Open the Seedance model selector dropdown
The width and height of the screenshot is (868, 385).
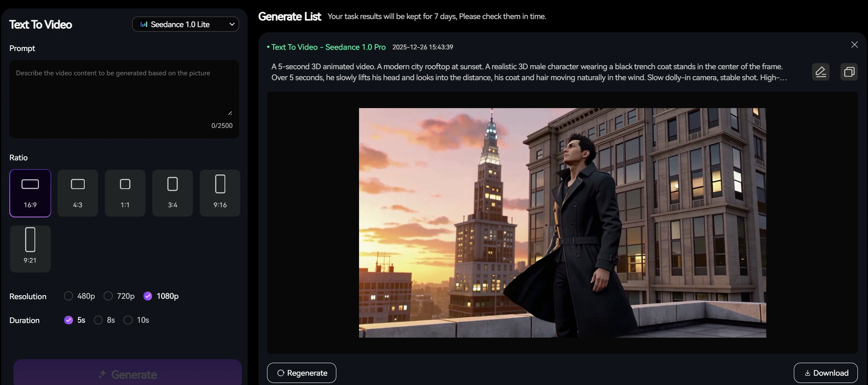185,24
